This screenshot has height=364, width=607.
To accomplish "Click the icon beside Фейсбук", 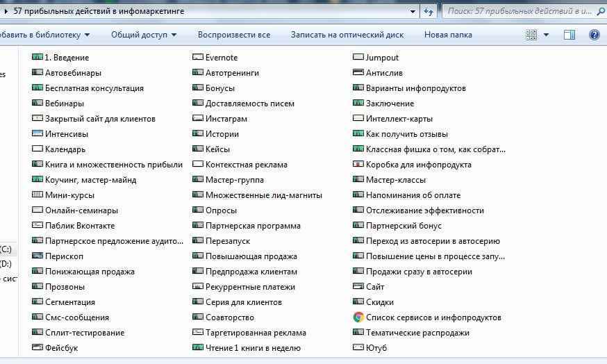I will [38, 348].
